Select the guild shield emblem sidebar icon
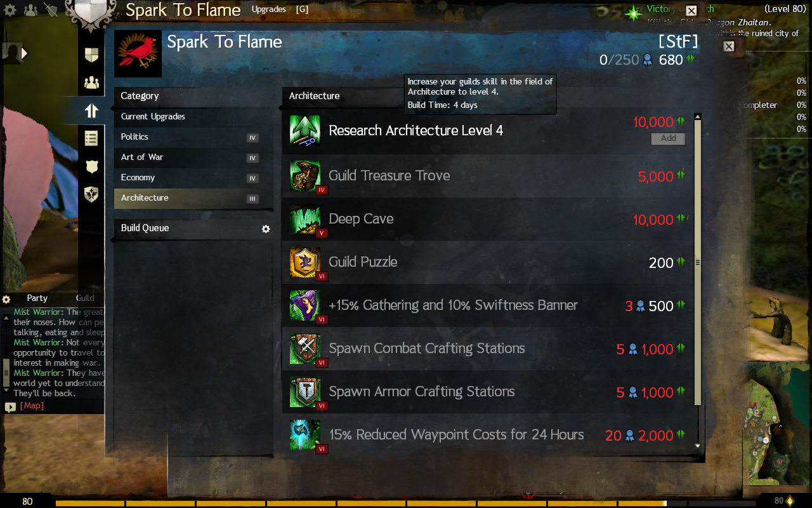This screenshot has height=508, width=812. tap(91, 55)
